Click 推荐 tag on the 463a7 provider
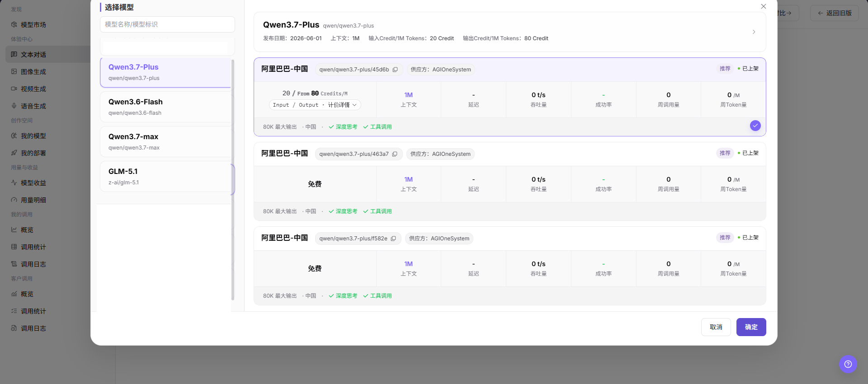The height and width of the screenshot is (384, 868). tap(725, 153)
